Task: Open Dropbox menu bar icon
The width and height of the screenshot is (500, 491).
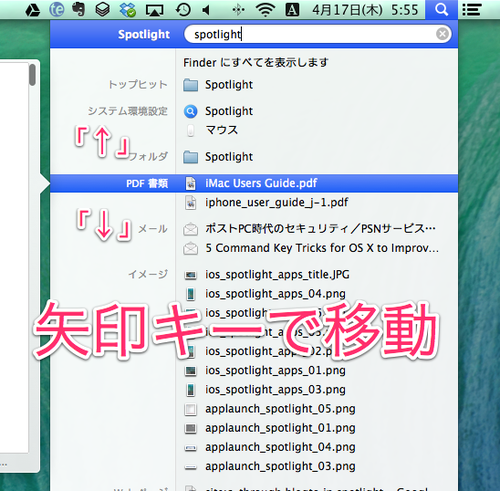Action: click(128, 10)
